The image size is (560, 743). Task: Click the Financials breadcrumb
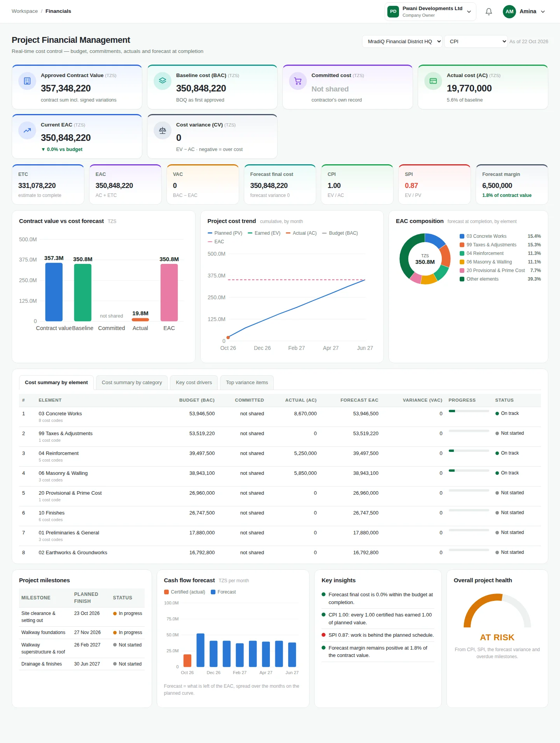click(58, 11)
